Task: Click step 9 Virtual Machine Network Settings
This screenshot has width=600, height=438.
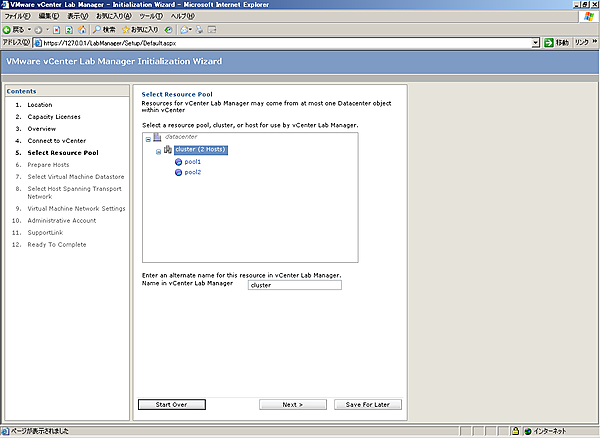Action: (x=76, y=208)
